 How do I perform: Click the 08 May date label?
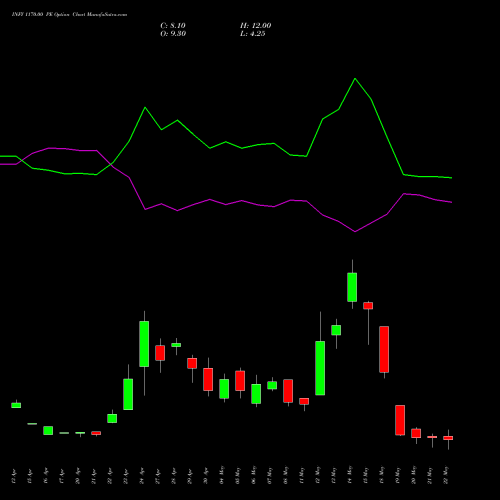pos(286,475)
